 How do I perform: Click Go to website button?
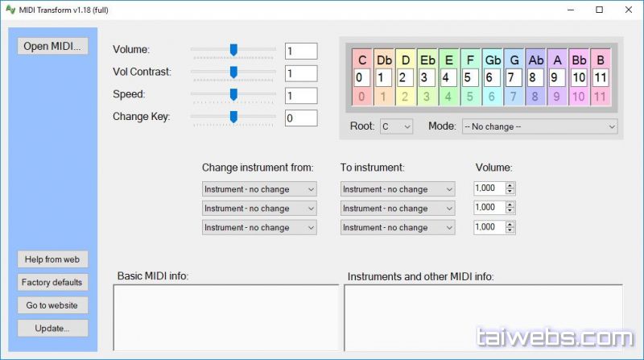(52, 305)
